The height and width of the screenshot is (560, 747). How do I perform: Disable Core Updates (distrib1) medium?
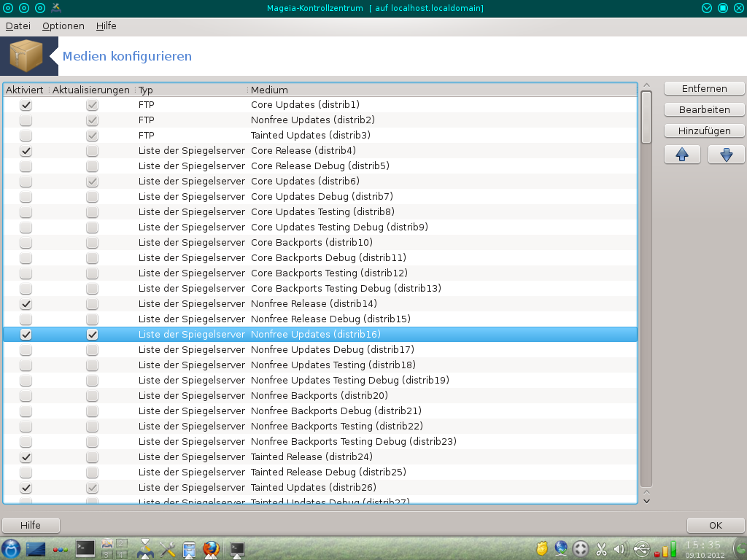click(26, 105)
